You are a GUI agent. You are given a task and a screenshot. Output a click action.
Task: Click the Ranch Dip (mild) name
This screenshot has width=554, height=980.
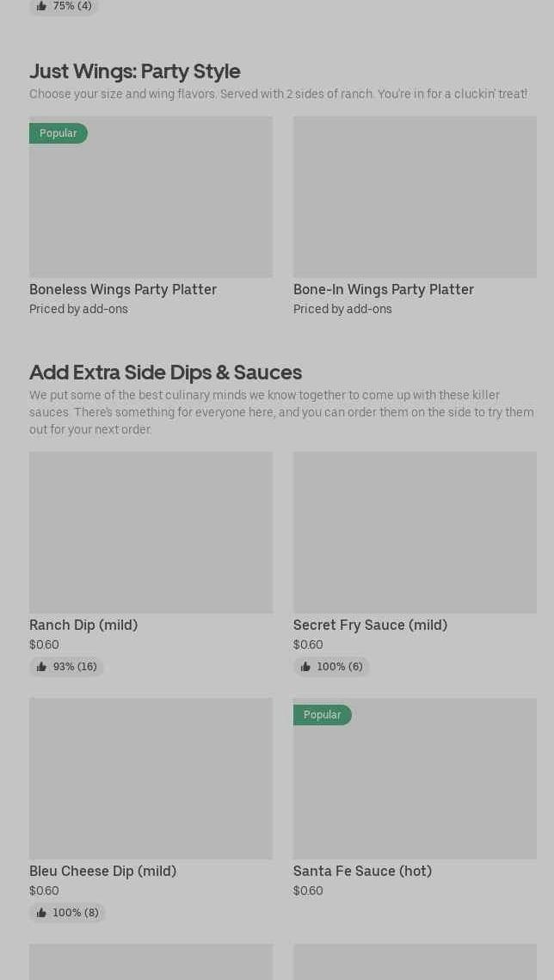(x=83, y=626)
